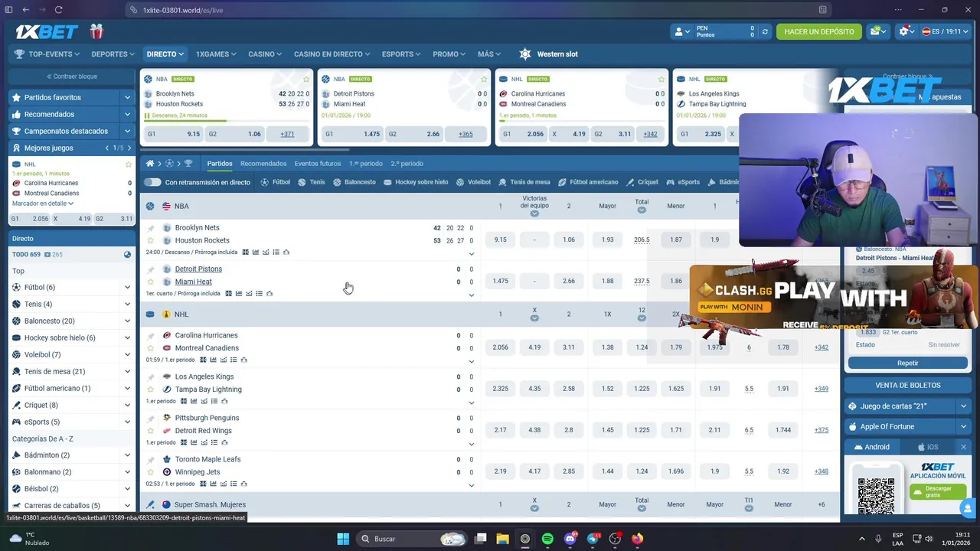Expand Marcador en detalle
980x551 pixels.
click(x=43, y=203)
